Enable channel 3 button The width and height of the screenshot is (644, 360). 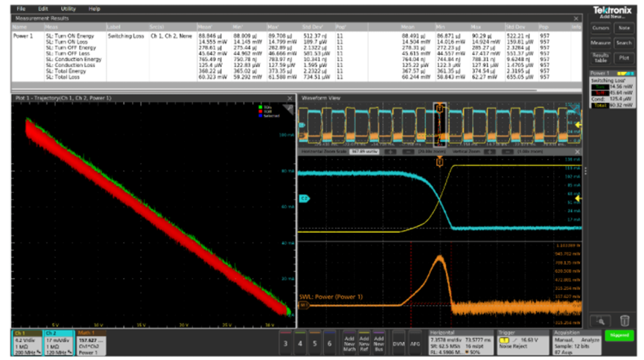pos(285,342)
